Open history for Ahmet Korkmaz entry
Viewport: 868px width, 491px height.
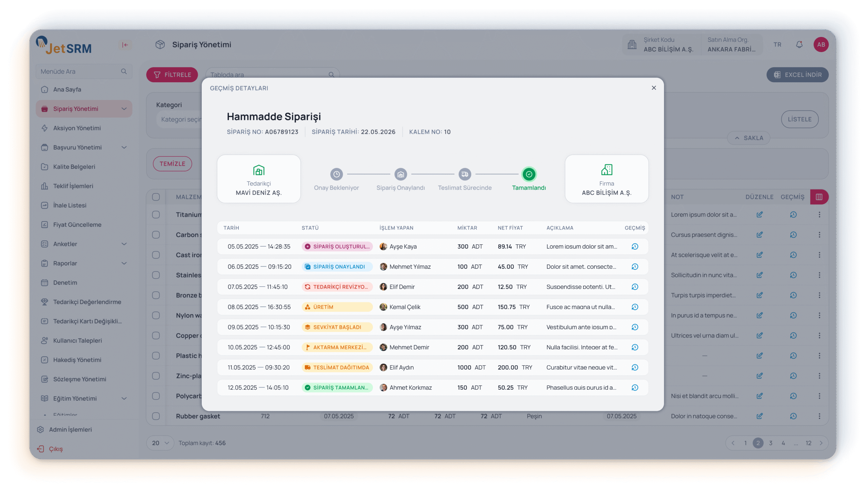click(x=635, y=388)
